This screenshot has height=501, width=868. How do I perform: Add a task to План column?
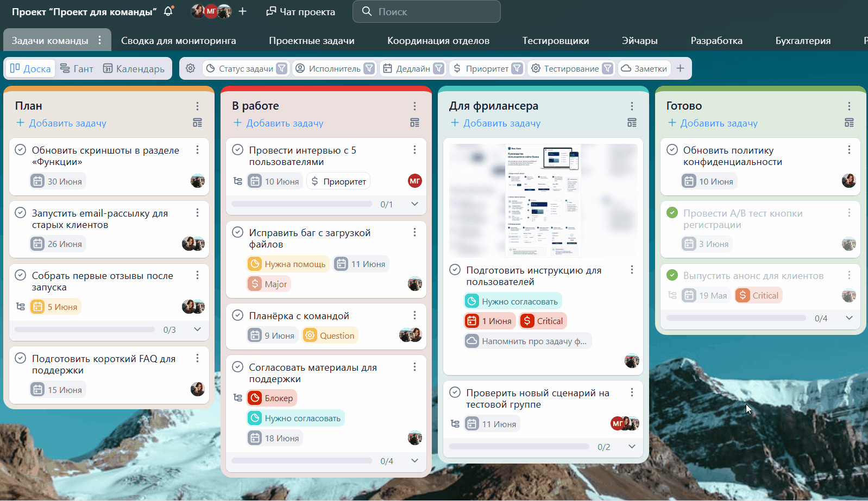coord(61,123)
